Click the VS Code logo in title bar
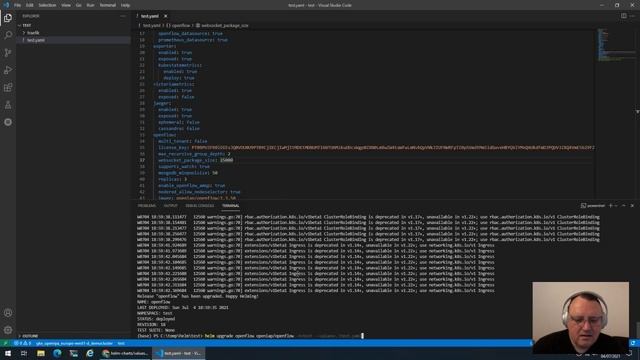Image resolution: width=640 pixels, height=360 pixels. click(6, 5)
